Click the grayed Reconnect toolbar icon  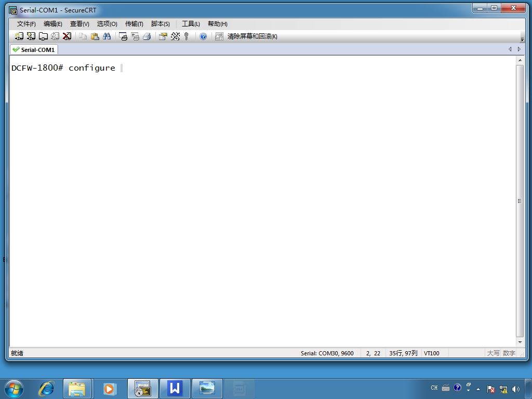(x=55, y=36)
